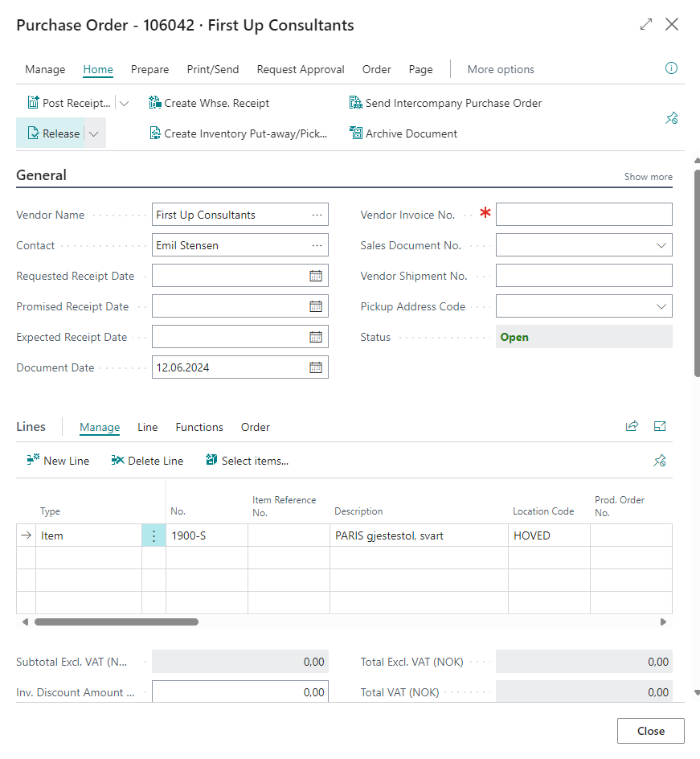
Task: Open the Sales Document No. dropdown
Action: (x=661, y=245)
